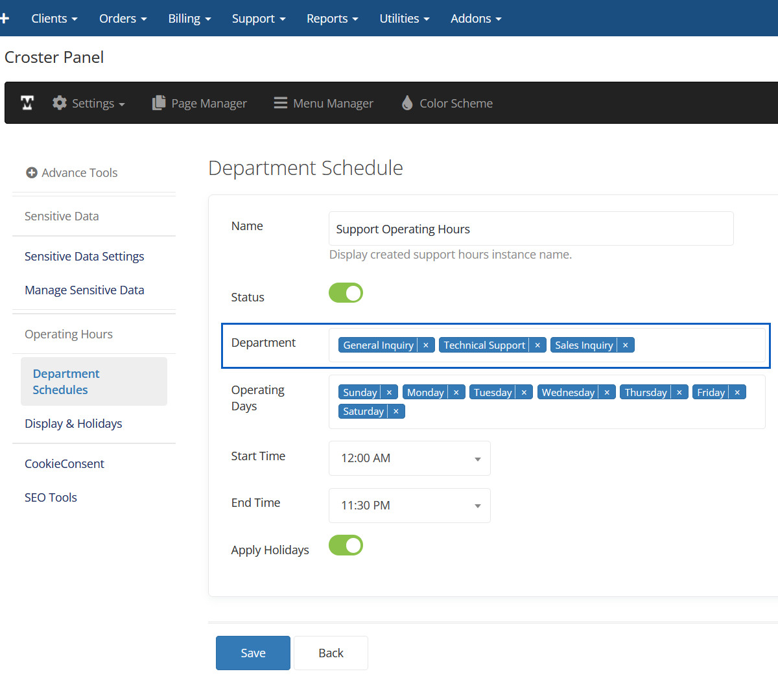Viewport: 778px width, 700px height.
Task: Remove the Technical Support department tag
Action: click(x=537, y=345)
